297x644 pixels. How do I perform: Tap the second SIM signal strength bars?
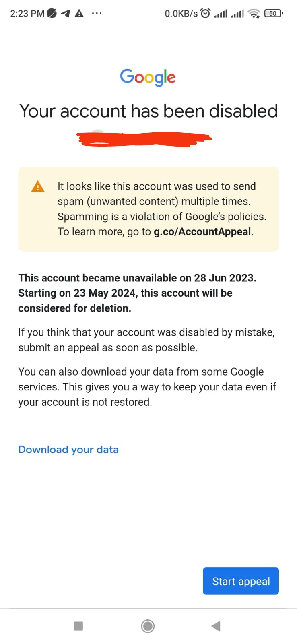pyautogui.click(x=237, y=14)
